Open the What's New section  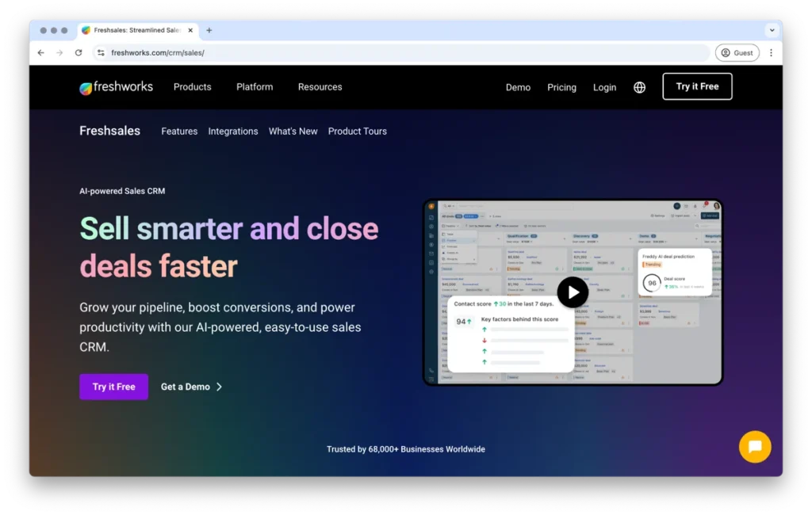tap(293, 132)
